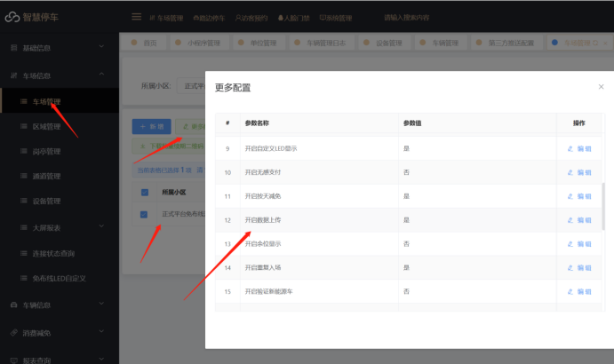Open 车场管理 in the top navigation bar

166,18
